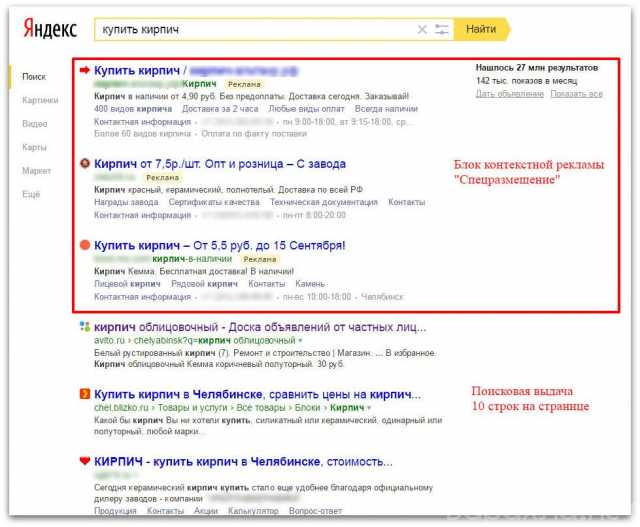Open 'Контактная информация' of 7,5р./шт. ad

pos(142,215)
